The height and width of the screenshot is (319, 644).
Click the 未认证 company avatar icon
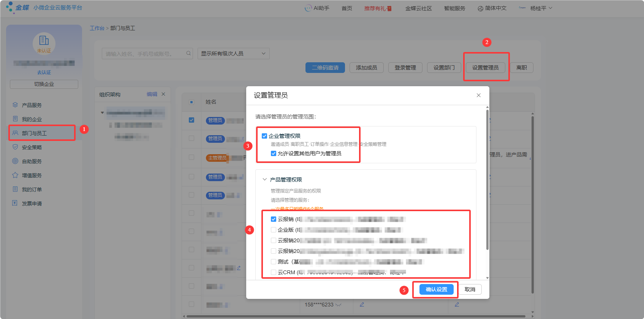[44, 43]
